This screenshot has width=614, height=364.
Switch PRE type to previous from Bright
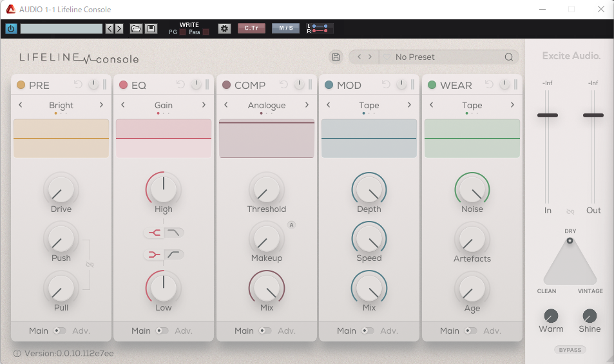21,105
